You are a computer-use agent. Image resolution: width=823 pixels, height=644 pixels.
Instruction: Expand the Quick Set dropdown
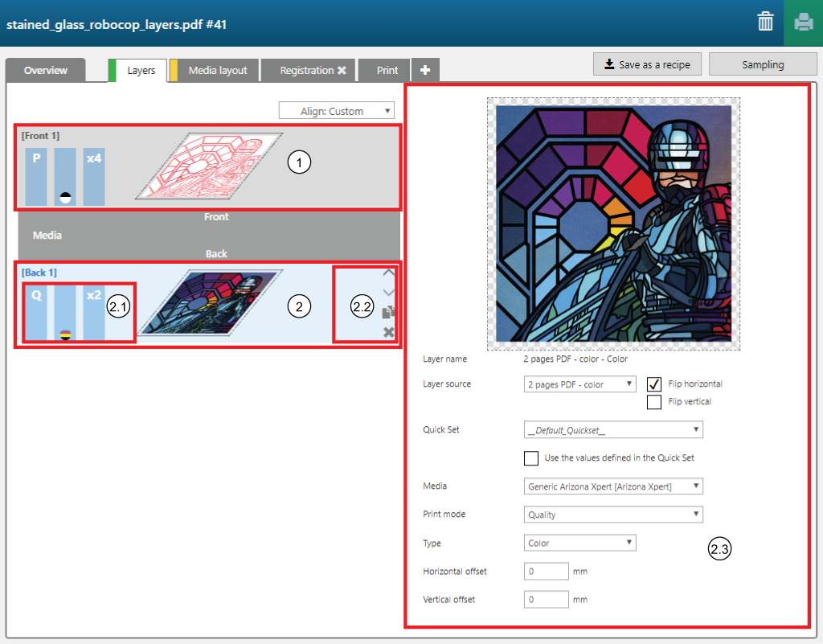613,430
